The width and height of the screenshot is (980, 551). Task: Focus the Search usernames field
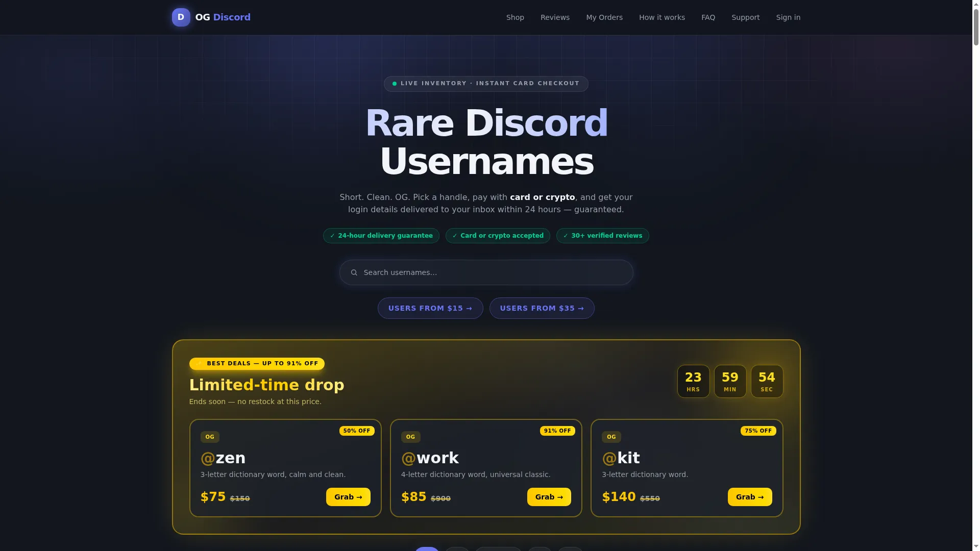point(486,272)
